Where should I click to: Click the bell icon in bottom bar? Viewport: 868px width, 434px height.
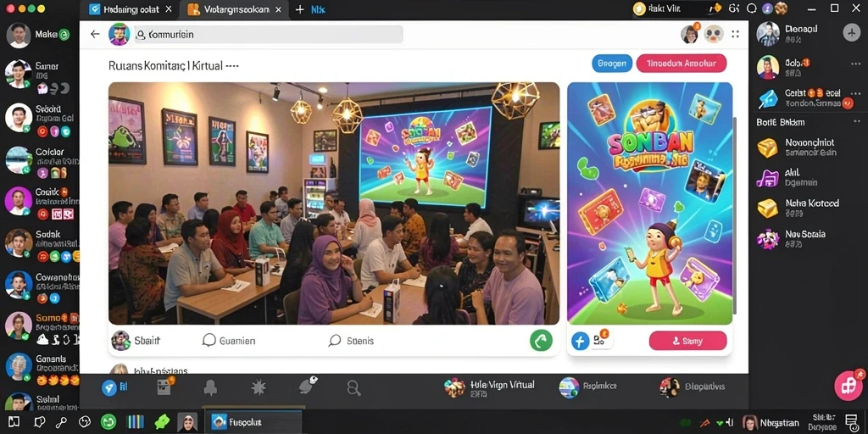(x=210, y=387)
